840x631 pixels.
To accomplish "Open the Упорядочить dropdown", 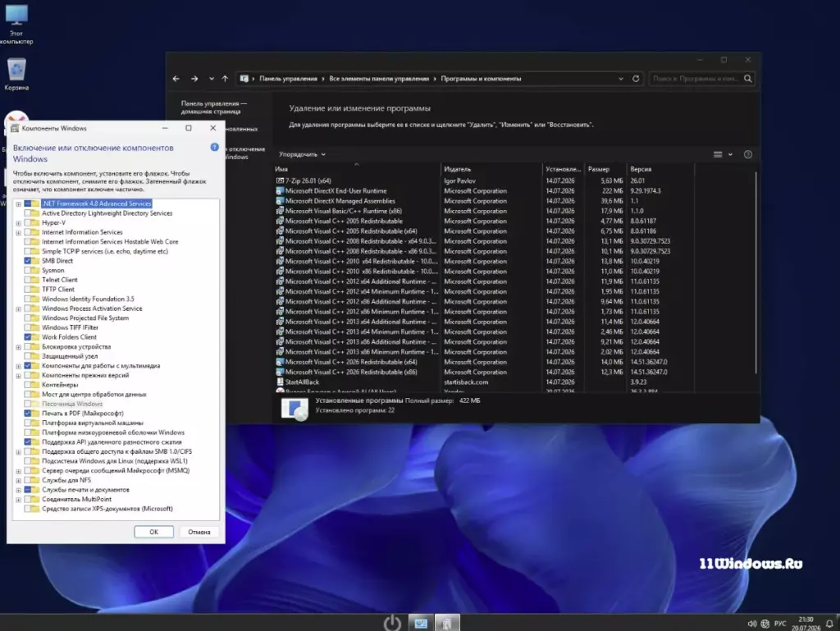I will point(302,154).
